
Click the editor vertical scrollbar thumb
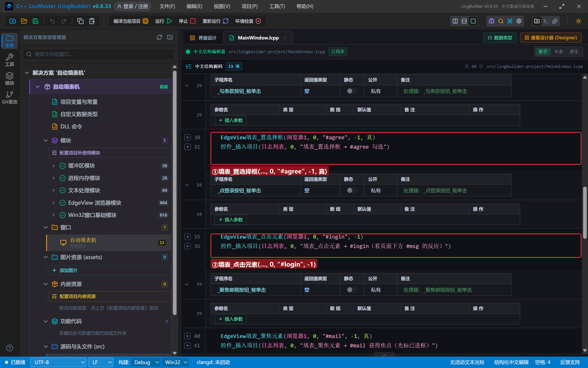(585, 212)
